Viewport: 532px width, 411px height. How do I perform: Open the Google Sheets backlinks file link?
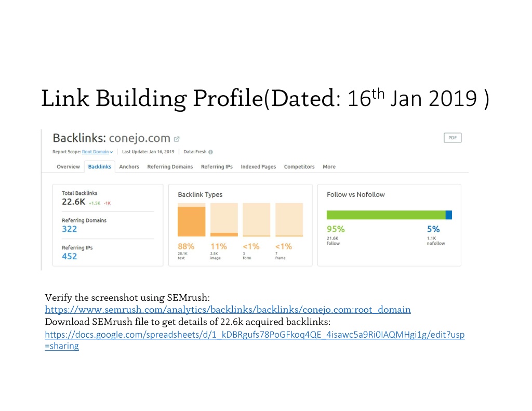pos(255,340)
